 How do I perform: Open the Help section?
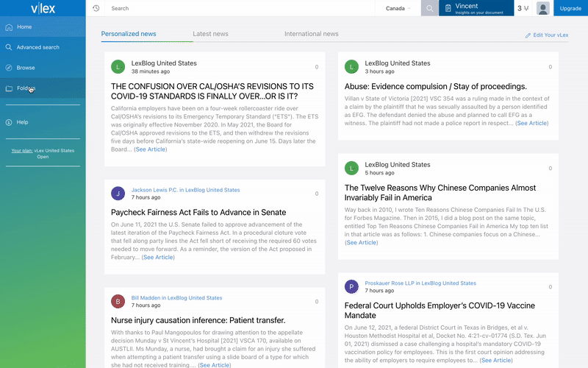pyautogui.click(x=43, y=122)
